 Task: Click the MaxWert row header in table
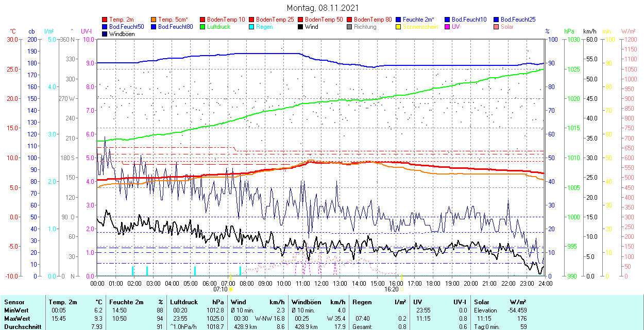pyautogui.click(x=17, y=319)
